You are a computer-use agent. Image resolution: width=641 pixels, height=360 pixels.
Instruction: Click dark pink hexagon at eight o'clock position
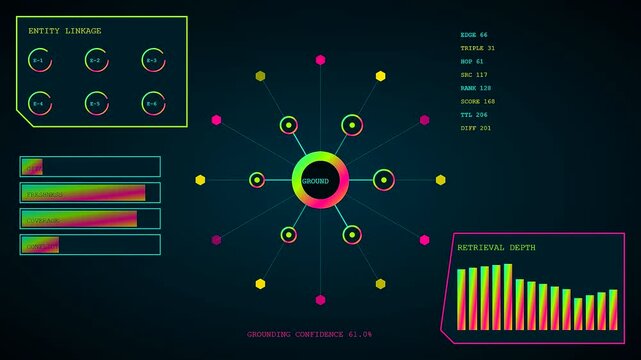[x=217, y=240]
